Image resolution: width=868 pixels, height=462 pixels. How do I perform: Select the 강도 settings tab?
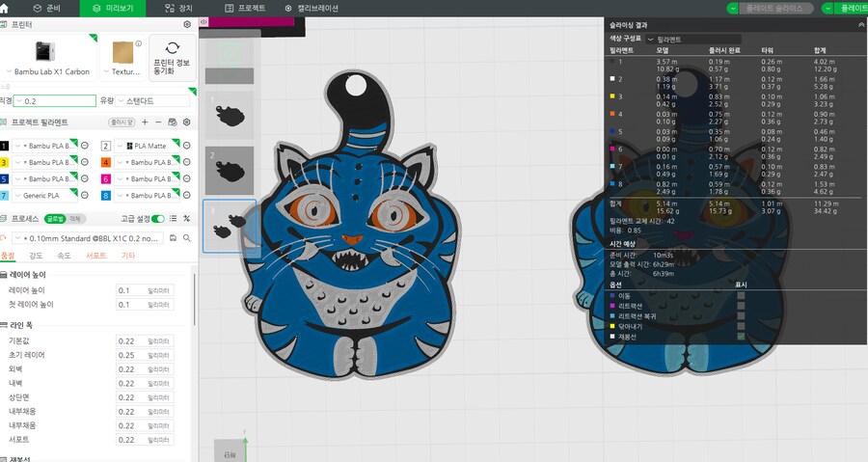coord(36,256)
